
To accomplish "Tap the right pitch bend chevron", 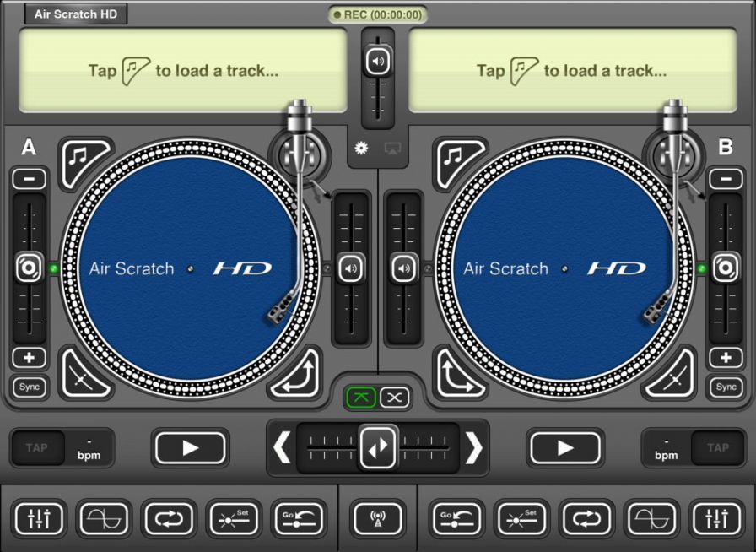I will [472, 448].
